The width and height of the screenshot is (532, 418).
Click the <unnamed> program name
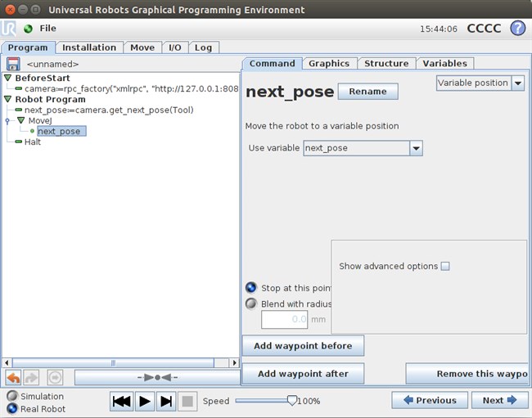coord(52,64)
